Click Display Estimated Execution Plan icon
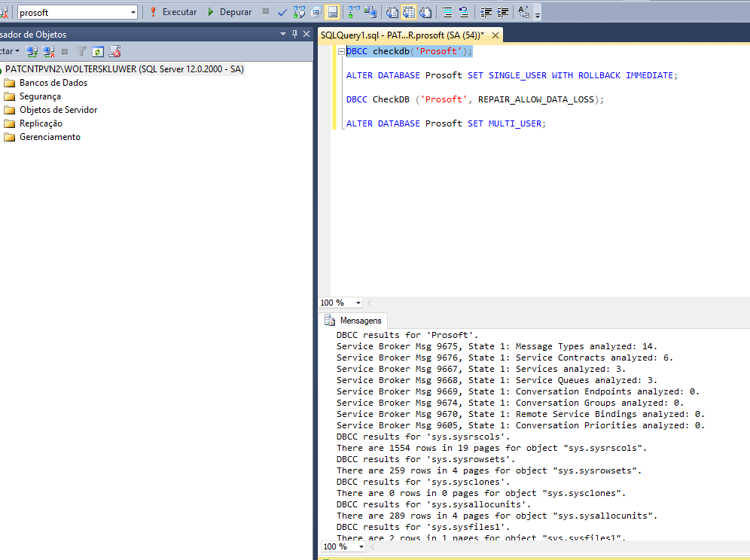750x560 pixels. click(299, 12)
